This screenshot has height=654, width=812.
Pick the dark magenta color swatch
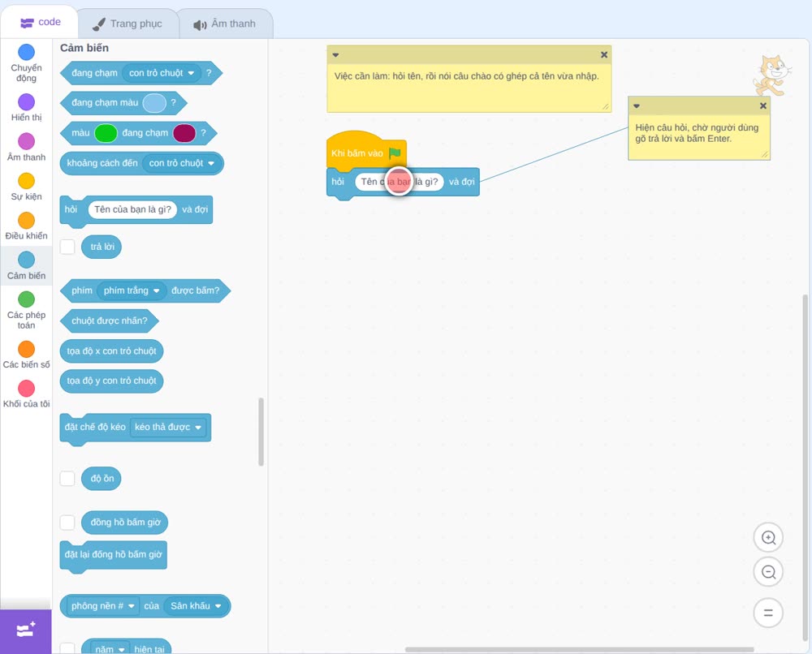[x=184, y=133]
